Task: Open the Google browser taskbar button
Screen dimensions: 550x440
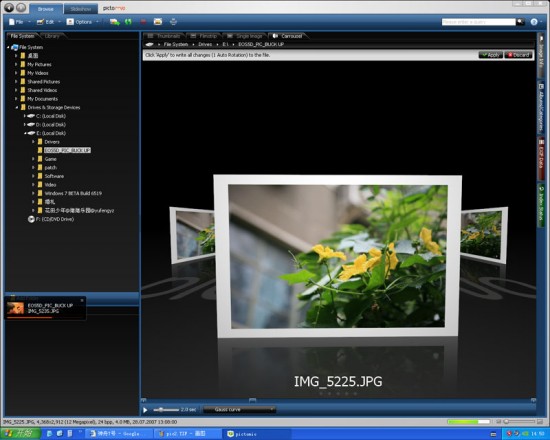Action: click(x=119, y=434)
